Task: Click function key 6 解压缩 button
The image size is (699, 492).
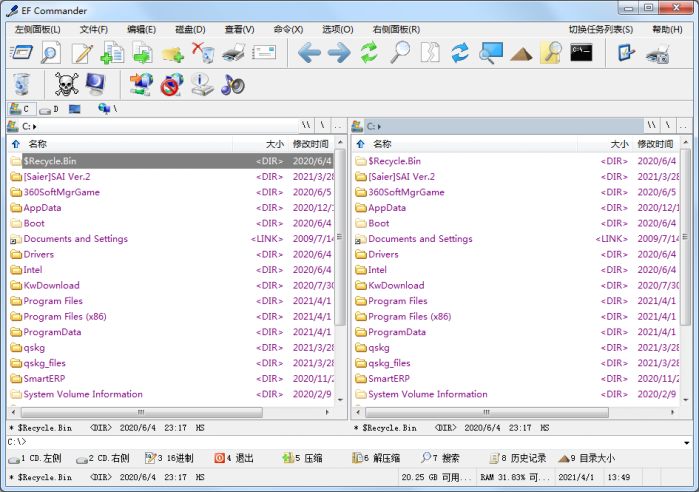Action: [x=376, y=458]
